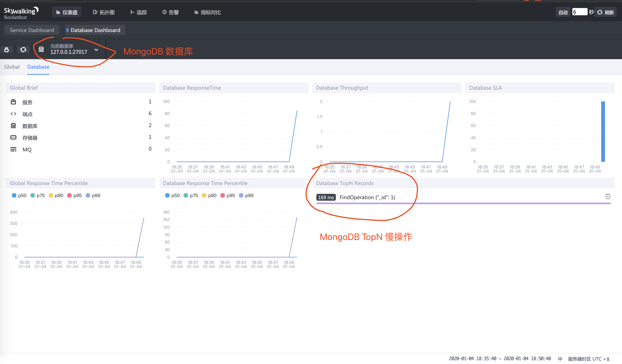Image resolution: width=622 pixels, height=364 pixels.
Task: Copy the FindOperation record via clipboard icon
Action: coord(608,196)
